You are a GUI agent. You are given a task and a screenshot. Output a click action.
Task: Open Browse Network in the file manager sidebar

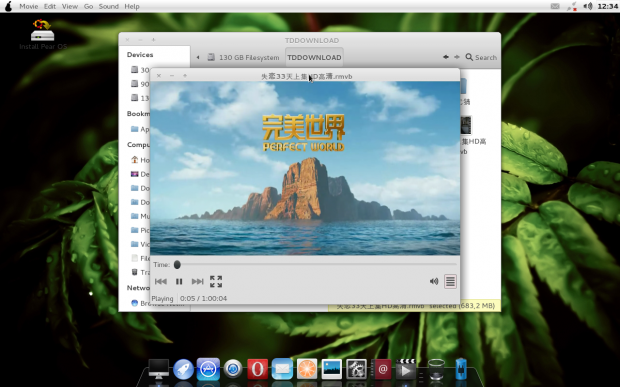[157, 303]
